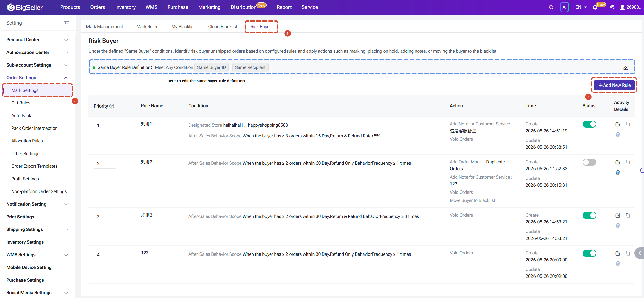644x298 pixels.
Task: Disable the status toggle for 规则1
Action: coord(589,124)
